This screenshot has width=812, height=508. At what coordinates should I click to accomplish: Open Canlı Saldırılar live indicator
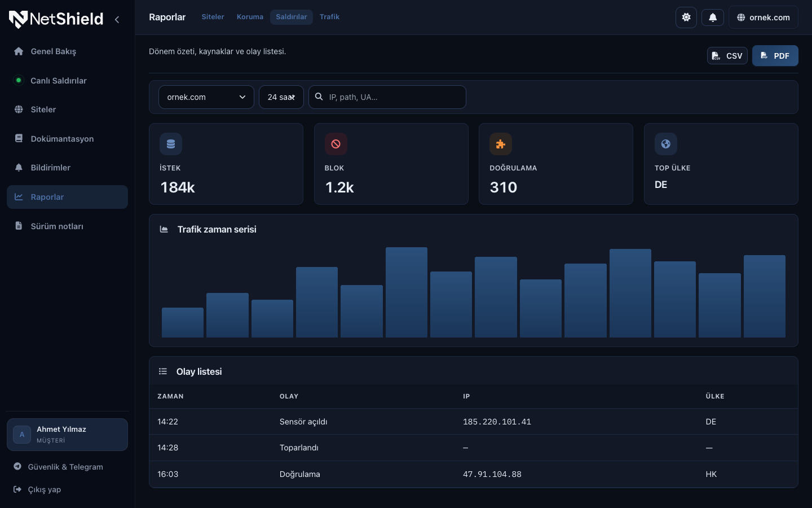click(x=19, y=80)
